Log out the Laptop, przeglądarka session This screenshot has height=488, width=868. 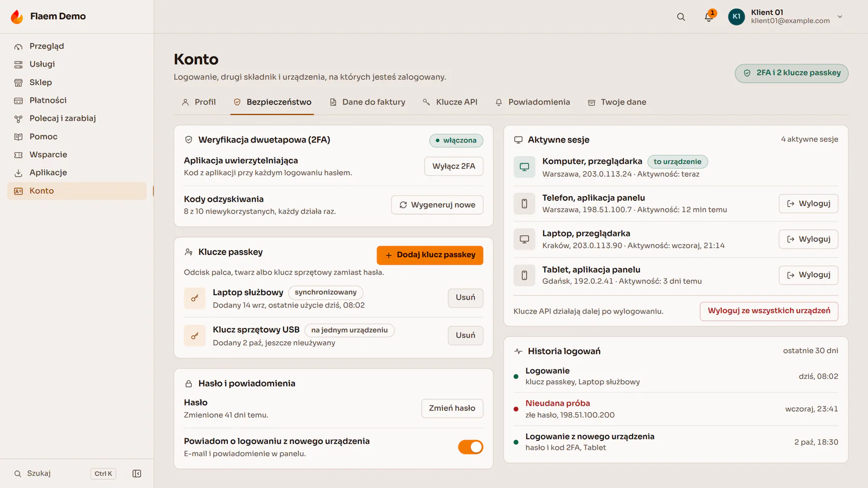pos(808,239)
